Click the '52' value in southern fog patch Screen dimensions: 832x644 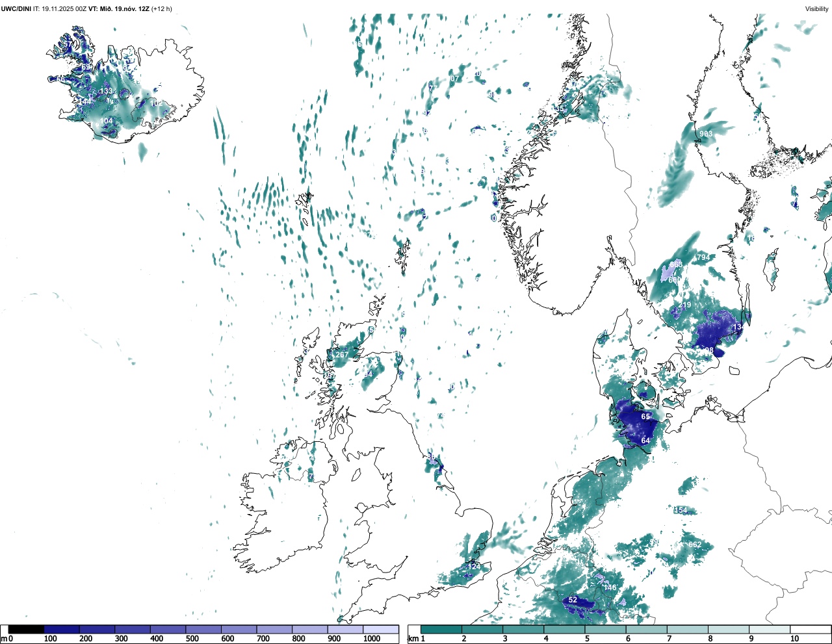coord(573,600)
